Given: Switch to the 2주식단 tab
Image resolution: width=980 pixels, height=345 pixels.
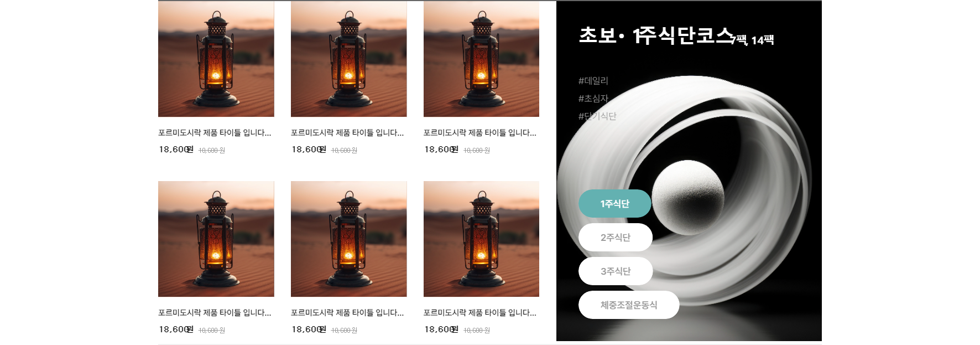Looking at the screenshot, I should pyautogui.click(x=616, y=238).
